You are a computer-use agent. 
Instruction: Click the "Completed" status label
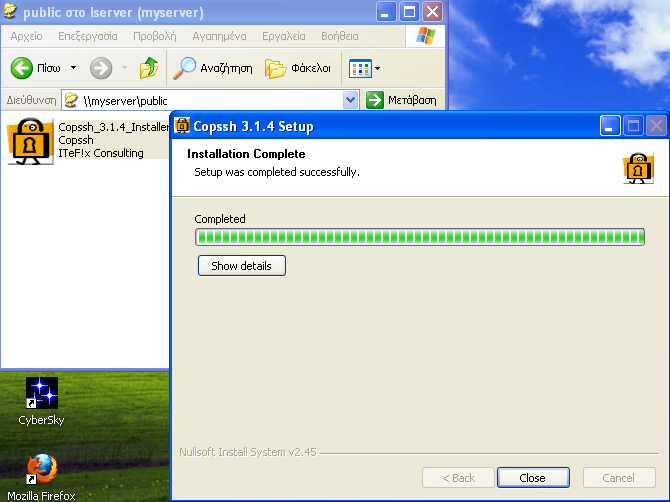tap(220, 219)
